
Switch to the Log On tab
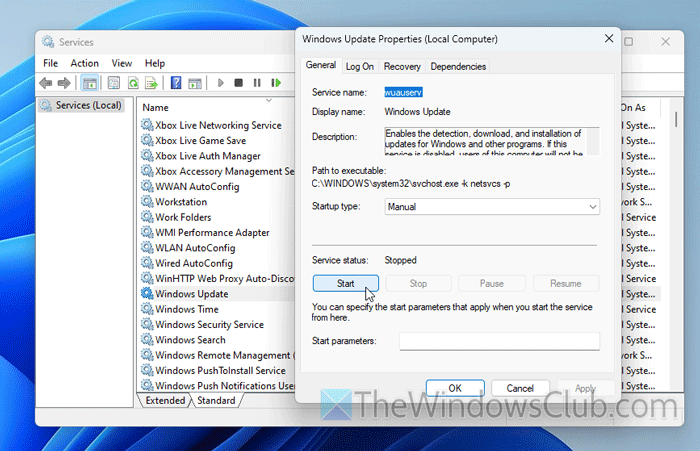point(360,67)
